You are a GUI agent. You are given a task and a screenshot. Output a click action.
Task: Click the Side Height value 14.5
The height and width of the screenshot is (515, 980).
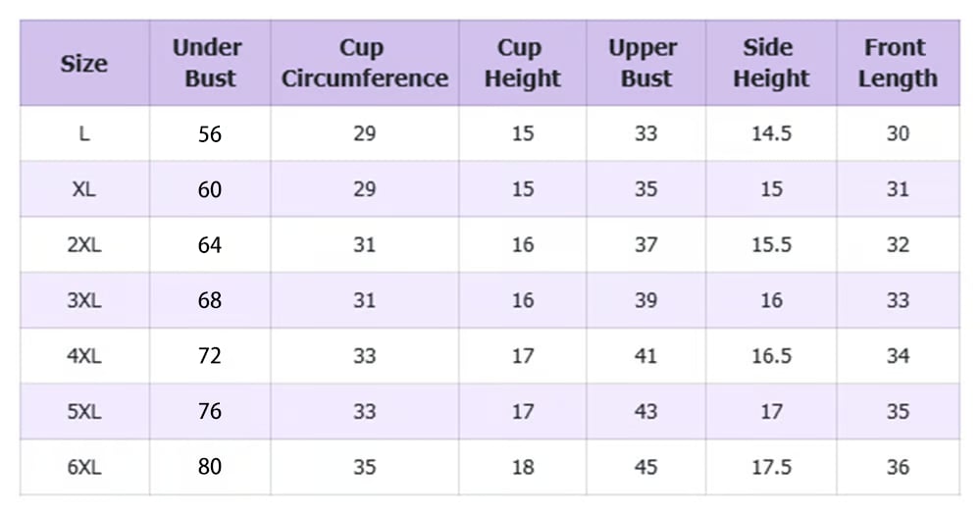coord(771,133)
